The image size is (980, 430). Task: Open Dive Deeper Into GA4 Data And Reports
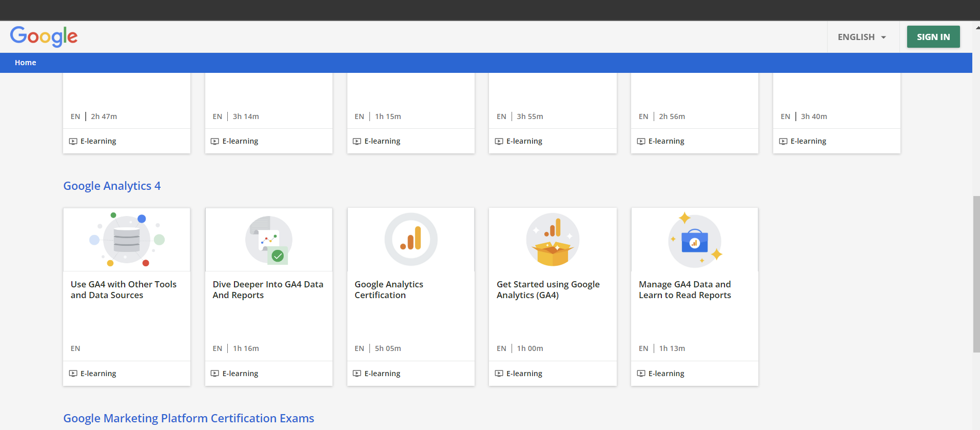(x=268, y=289)
